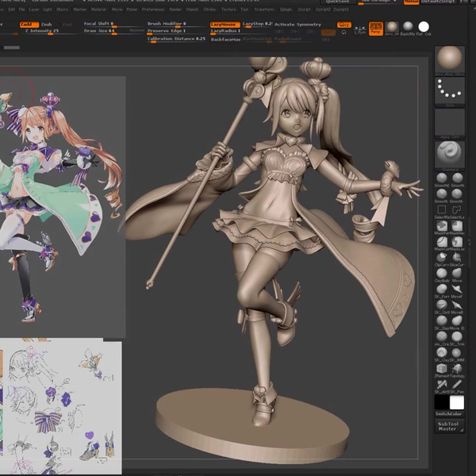Open the Alpha Off selector box

[450, 123]
